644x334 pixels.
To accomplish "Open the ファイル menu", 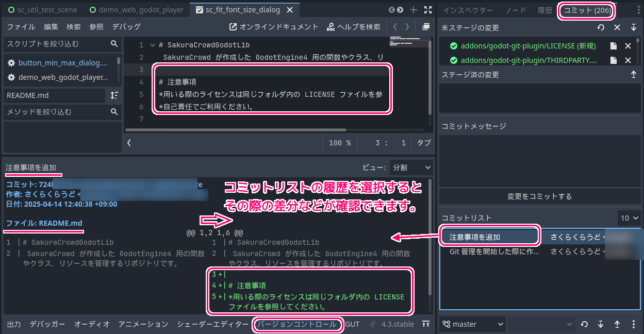I will click(21, 27).
